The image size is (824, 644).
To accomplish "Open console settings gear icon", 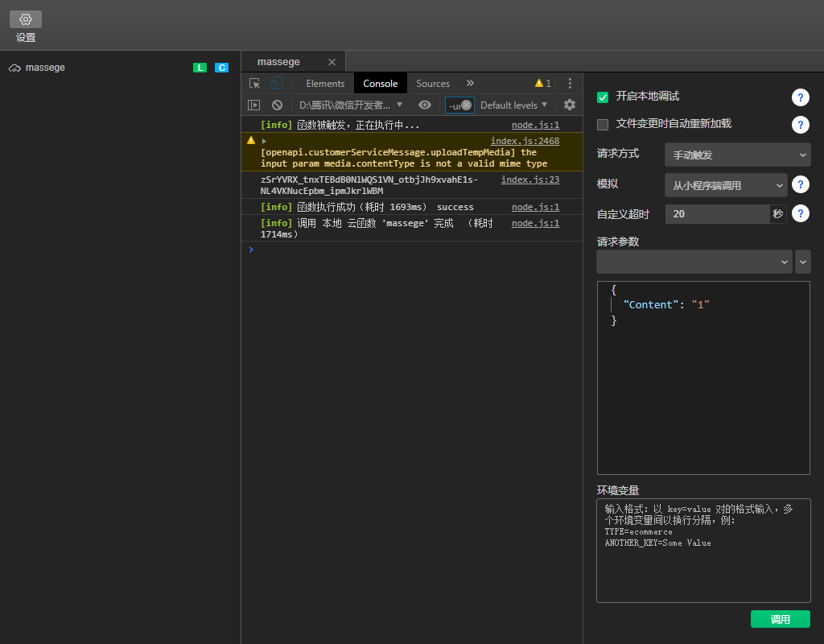I will (x=570, y=105).
